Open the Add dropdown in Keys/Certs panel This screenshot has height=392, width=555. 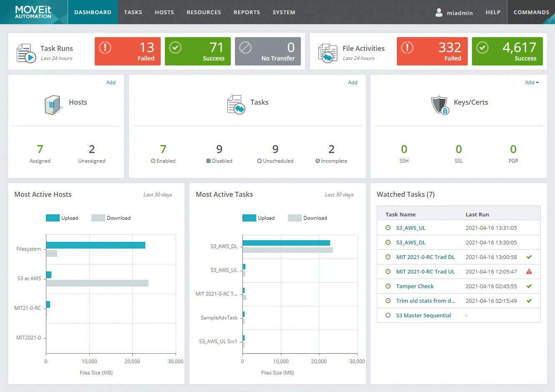532,82
